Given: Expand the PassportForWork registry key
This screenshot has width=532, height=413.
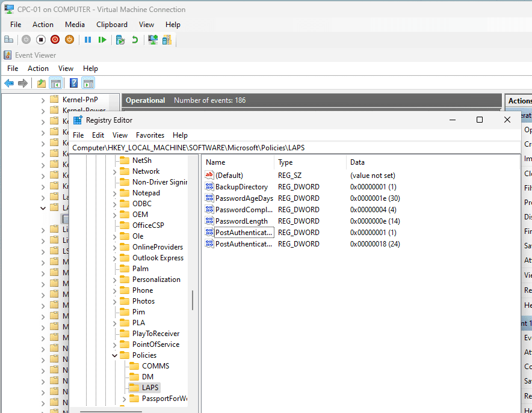Looking at the screenshot, I should tap(124, 398).
